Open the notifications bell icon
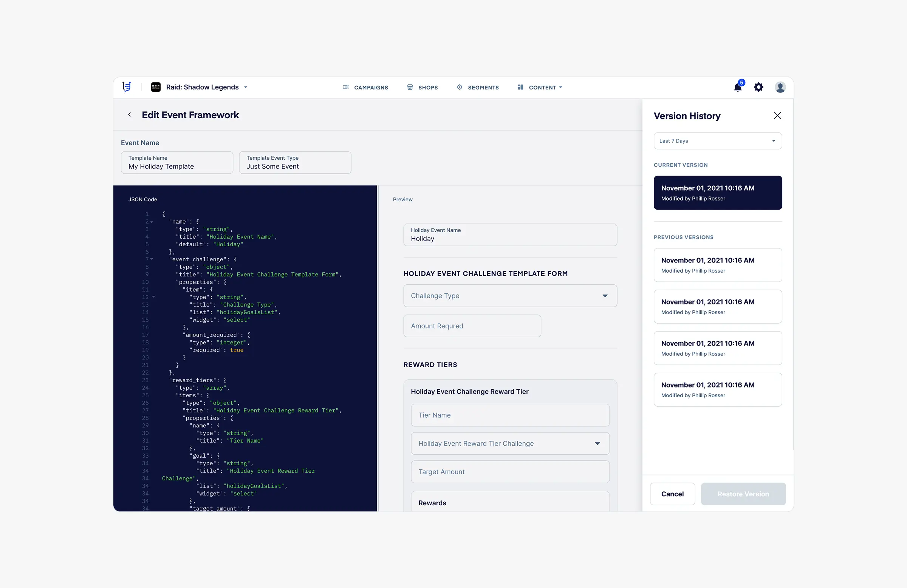This screenshot has width=907, height=588. (x=737, y=88)
